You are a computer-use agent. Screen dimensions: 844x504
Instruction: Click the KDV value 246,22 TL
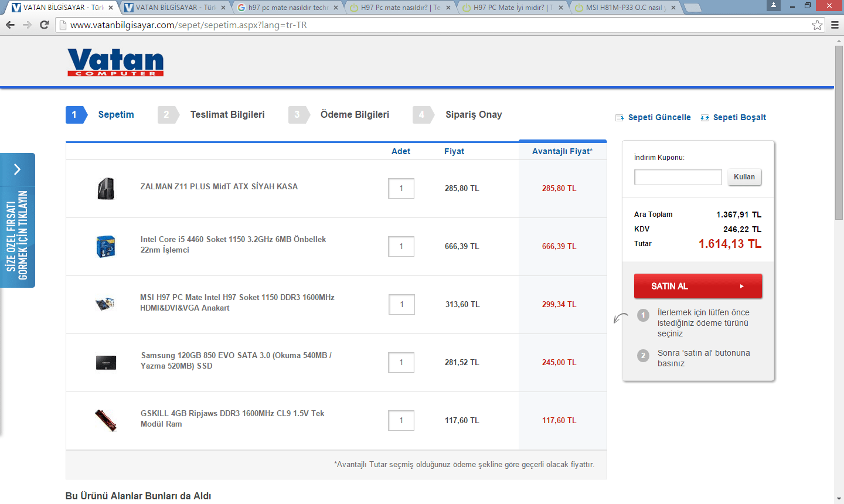[743, 229]
